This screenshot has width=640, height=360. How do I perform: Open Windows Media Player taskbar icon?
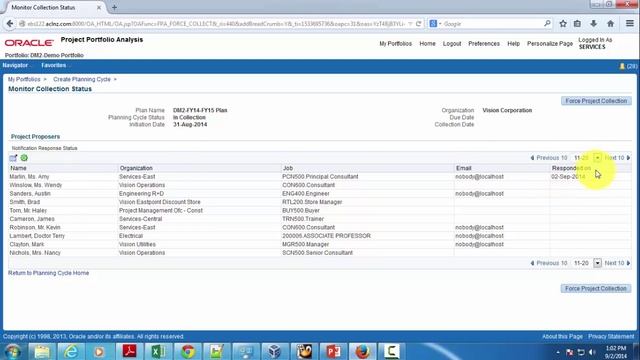[x=99, y=351]
